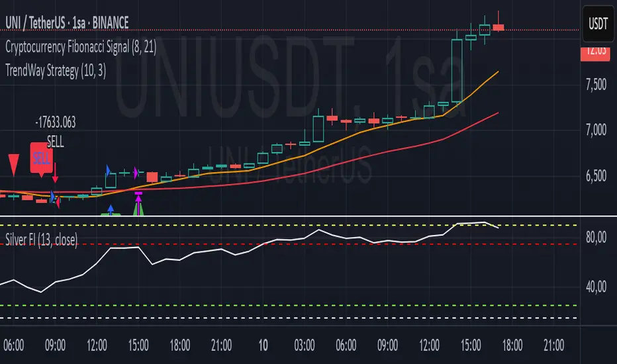Image resolution: width=617 pixels, height=364 pixels.
Task: Click the UNI / TetherUS symbol title
Action: point(67,23)
